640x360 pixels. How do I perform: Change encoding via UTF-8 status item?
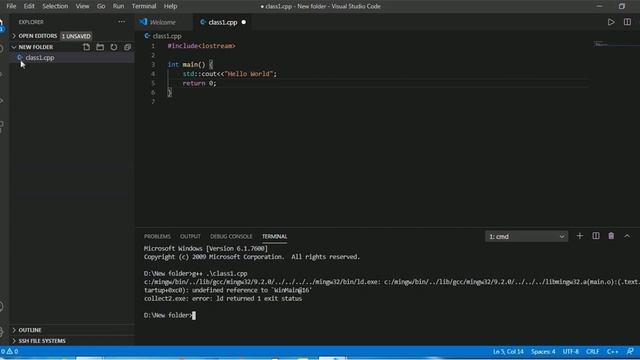pyautogui.click(x=571, y=351)
